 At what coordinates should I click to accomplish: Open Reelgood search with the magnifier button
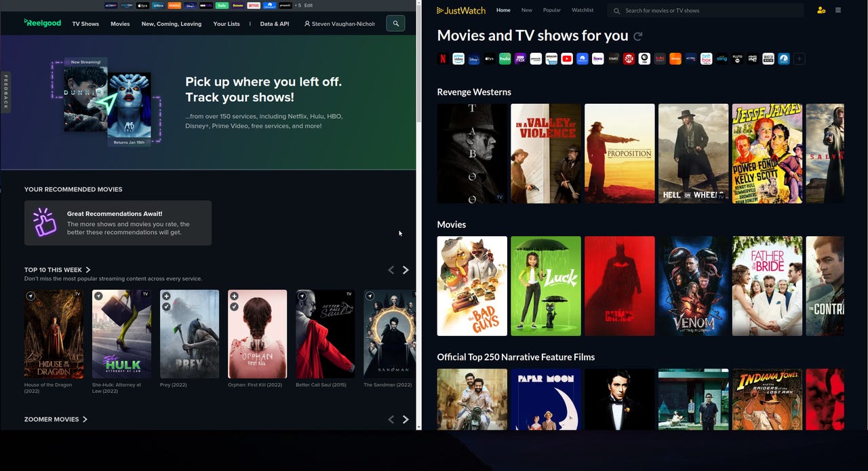[x=395, y=23]
